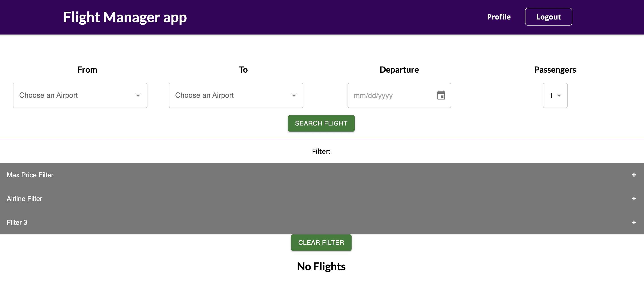Open the To Choose an Airport dropdown
Viewport: 644px width, 290px height.
point(236,95)
